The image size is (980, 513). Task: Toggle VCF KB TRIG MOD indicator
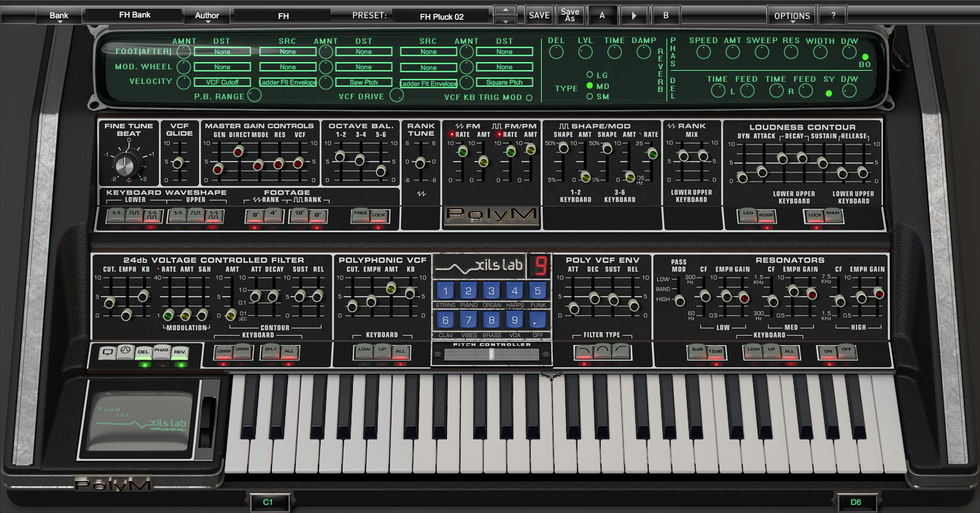pos(529,97)
